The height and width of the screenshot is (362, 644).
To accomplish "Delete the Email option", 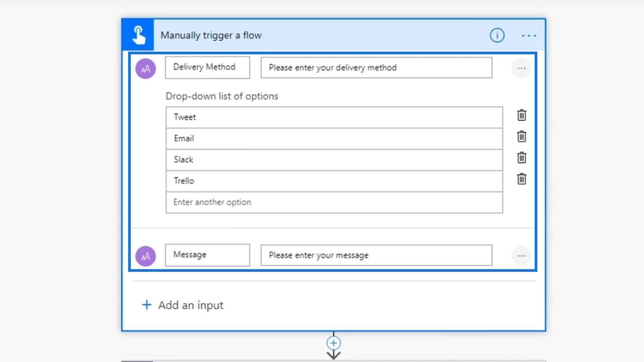I will pyautogui.click(x=521, y=136).
